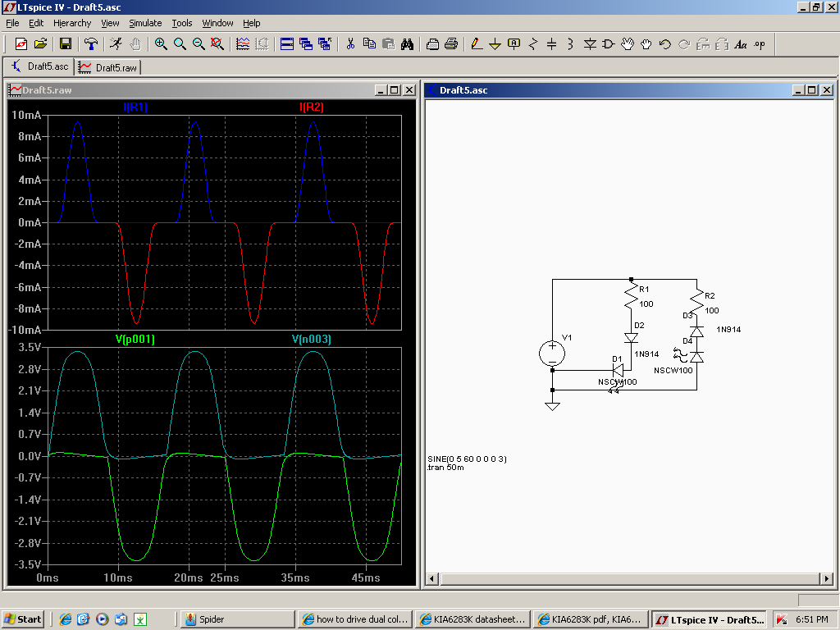Screen dimensions: 840x630
Task: Run the simulation with the running-man icon
Action: pos(116,44)
